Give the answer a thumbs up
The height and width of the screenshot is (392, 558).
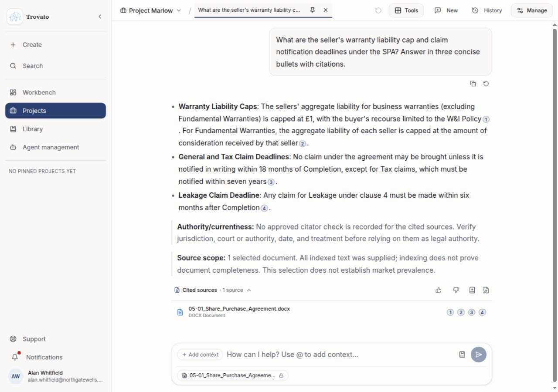[439, 290]
